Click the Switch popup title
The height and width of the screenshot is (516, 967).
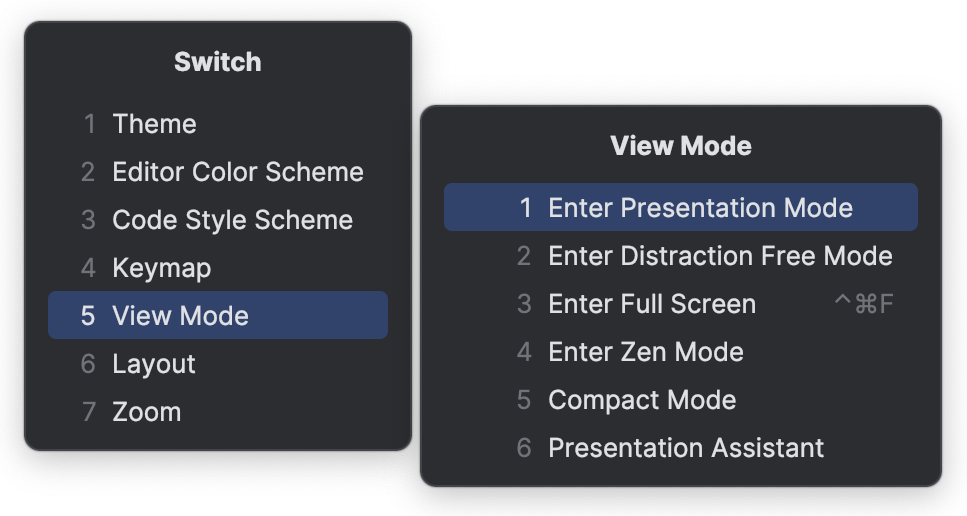pyautogui.click(x=217, y=62)
